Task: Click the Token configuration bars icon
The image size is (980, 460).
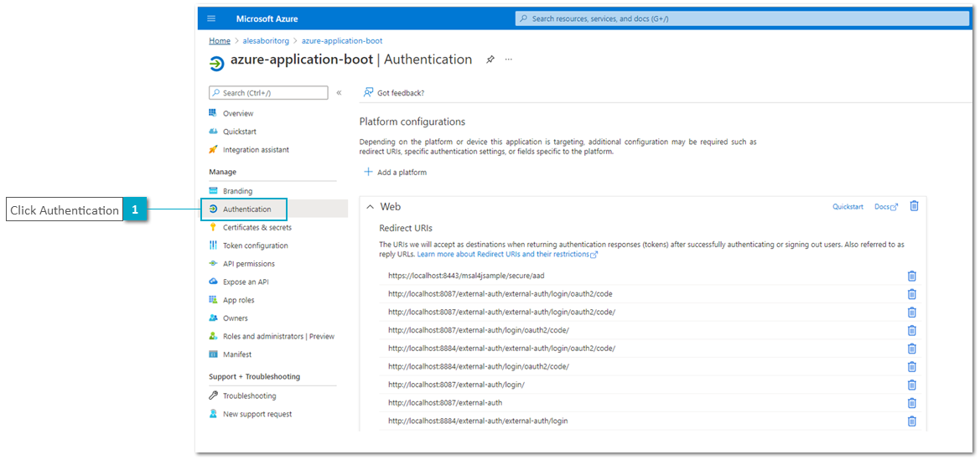Action: click(212, 245)
